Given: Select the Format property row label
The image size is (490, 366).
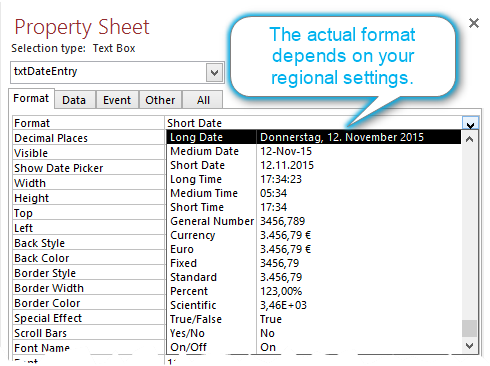Looking at the screenshot, I should point(88,123).
